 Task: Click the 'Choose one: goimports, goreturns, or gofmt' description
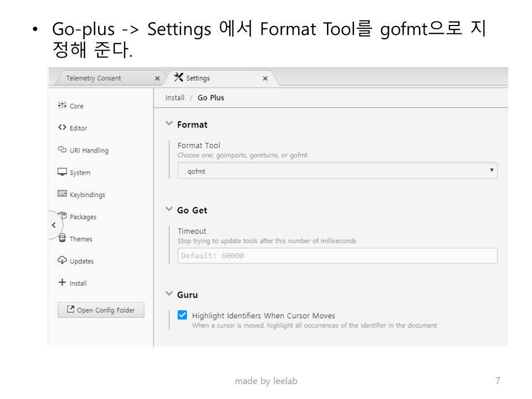[x=243, y=155]
